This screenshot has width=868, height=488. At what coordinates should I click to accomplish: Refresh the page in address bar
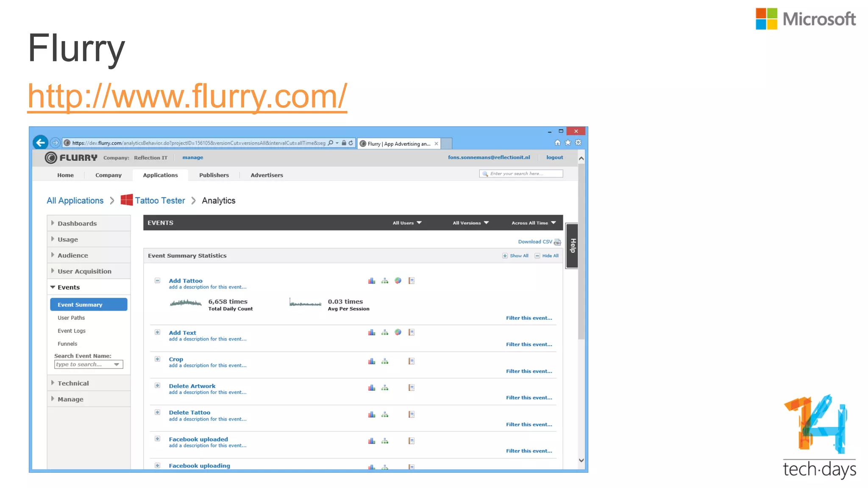point(351,143)
